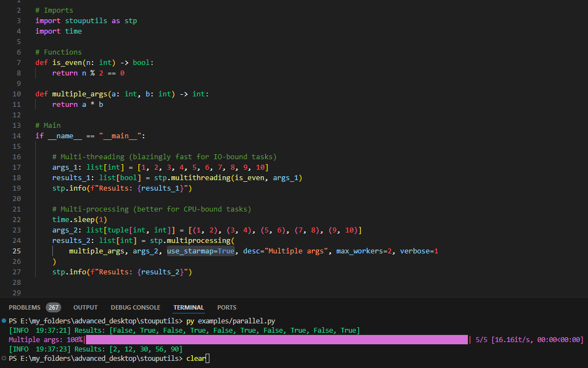Viewport: 588px width, 368px height.
Task: Click the '[INFO 19:37:23]' terminal log line
Action: (x=96, y=349)
